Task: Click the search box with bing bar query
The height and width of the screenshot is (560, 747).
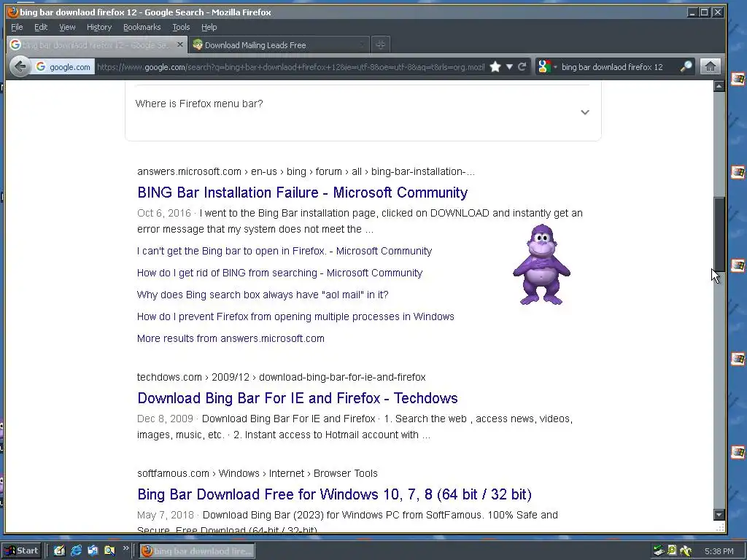Action: (x=618, y=67)
